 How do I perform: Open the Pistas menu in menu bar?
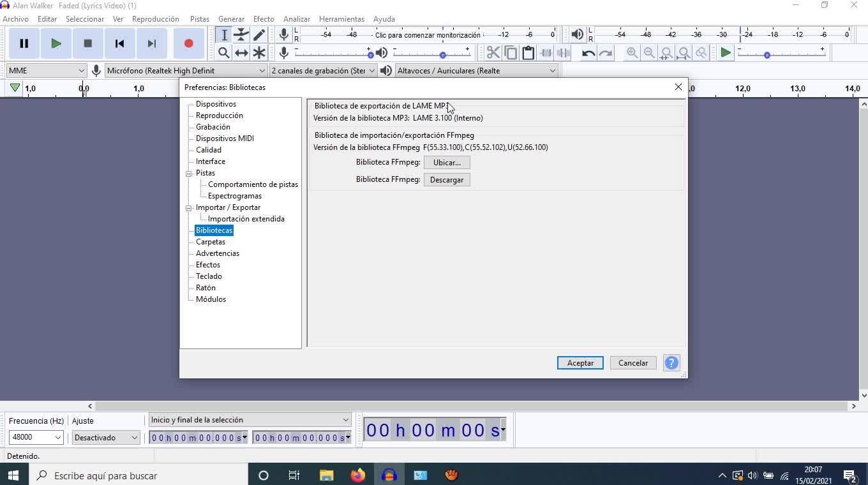tap(200, 19)
